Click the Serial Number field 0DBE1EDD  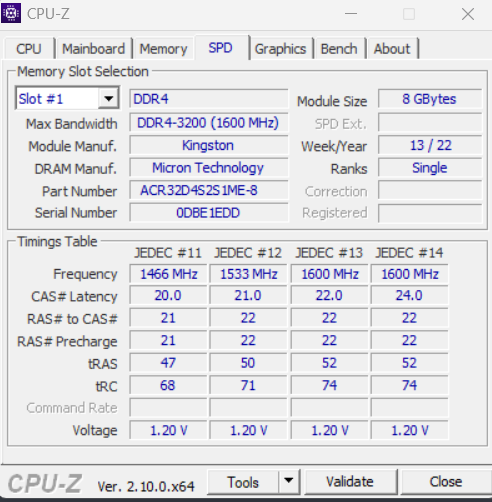209,213
